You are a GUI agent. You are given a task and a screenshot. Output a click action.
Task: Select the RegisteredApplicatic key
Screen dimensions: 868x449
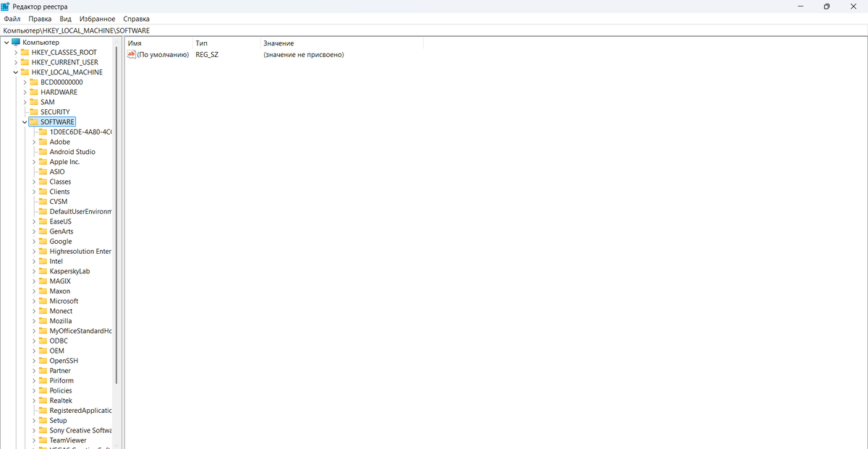pos(80,410)
